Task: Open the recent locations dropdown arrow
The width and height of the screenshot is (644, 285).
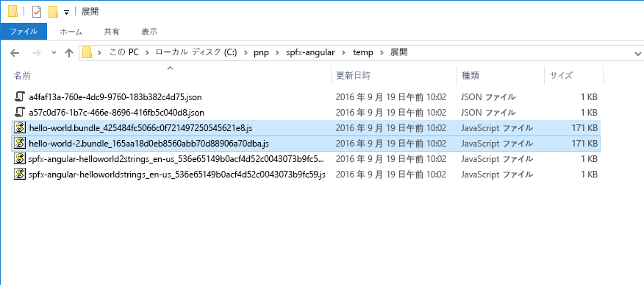Action: coord(54,52)
